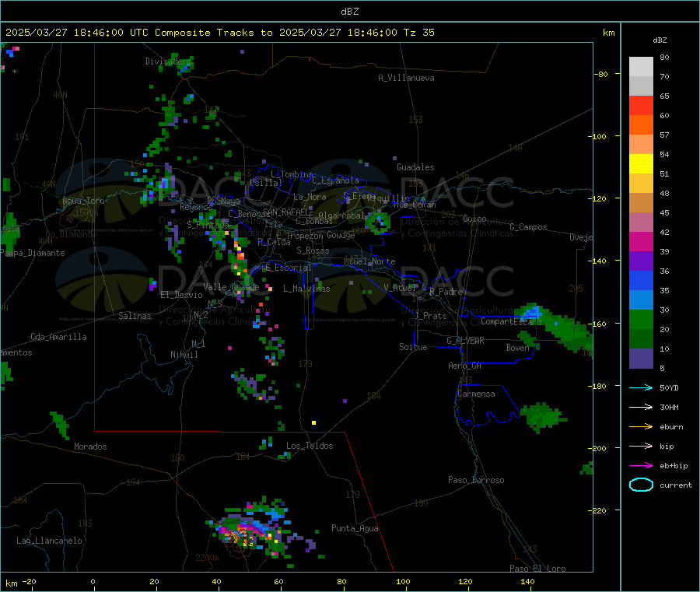The height and width of the screenshot is (592, 700).
Task: Click the yellow color swatch between 54 and 51
Action: pos(641,164)
